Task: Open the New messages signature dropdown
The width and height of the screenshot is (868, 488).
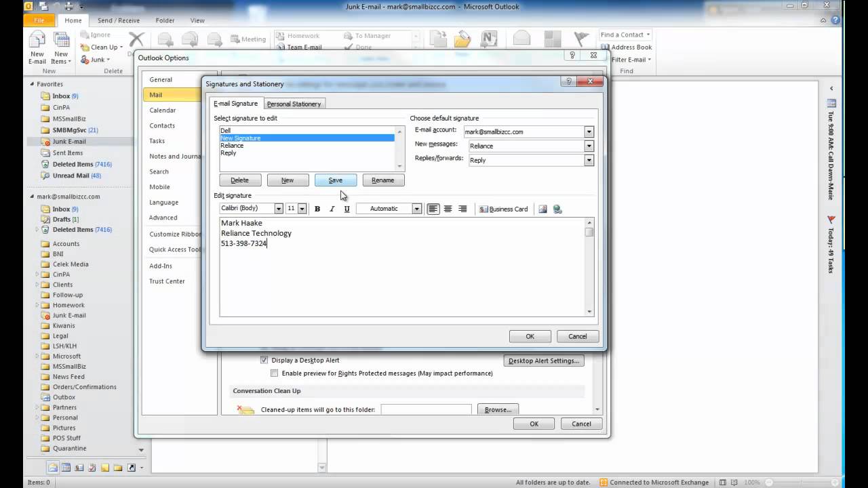Action: click(x=589, y=146)
